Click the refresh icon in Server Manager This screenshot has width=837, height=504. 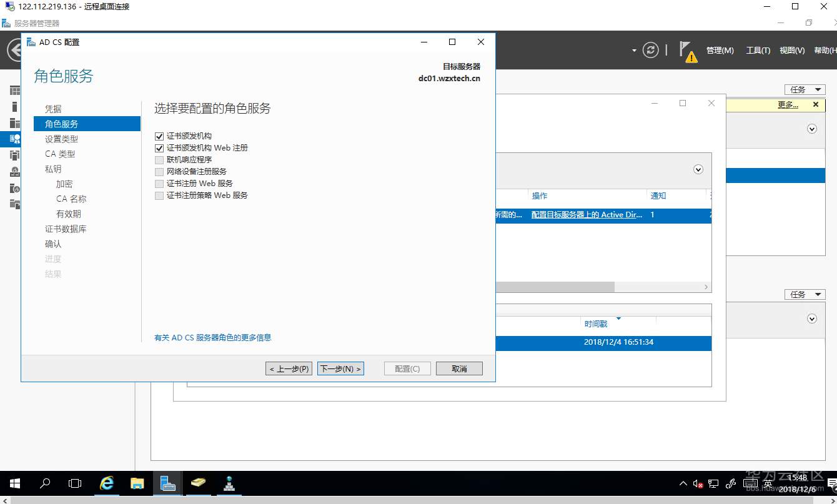pyautogui.click(x=650, y=50)
